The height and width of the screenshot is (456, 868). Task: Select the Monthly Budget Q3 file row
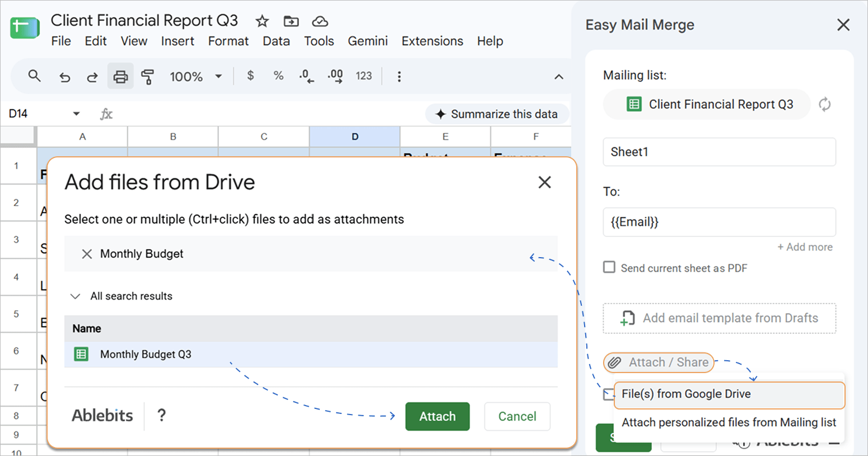(x=311, y=354)
